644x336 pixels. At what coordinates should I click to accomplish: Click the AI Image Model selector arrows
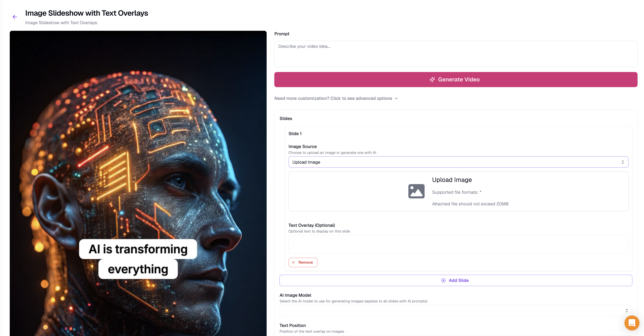627,311
